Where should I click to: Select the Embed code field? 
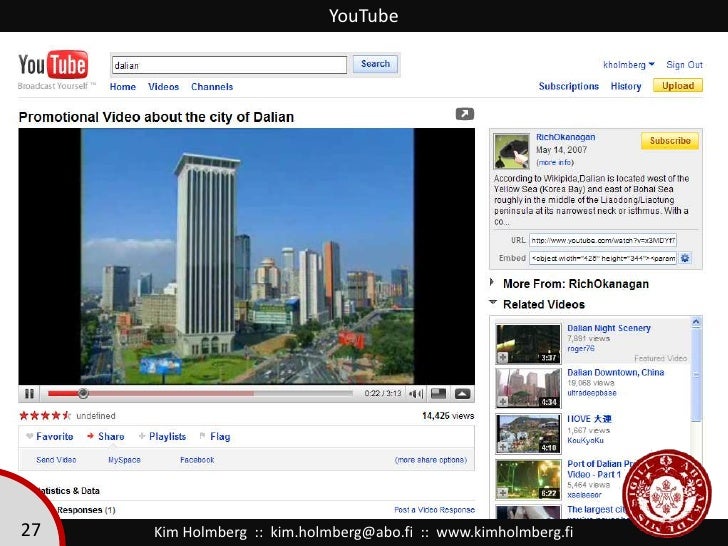point(603,258)
